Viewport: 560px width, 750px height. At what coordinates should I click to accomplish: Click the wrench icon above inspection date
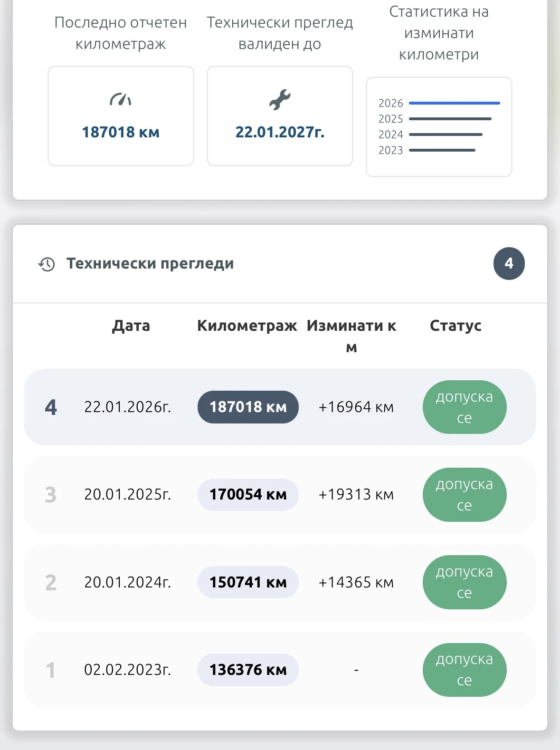coord(280,99)
